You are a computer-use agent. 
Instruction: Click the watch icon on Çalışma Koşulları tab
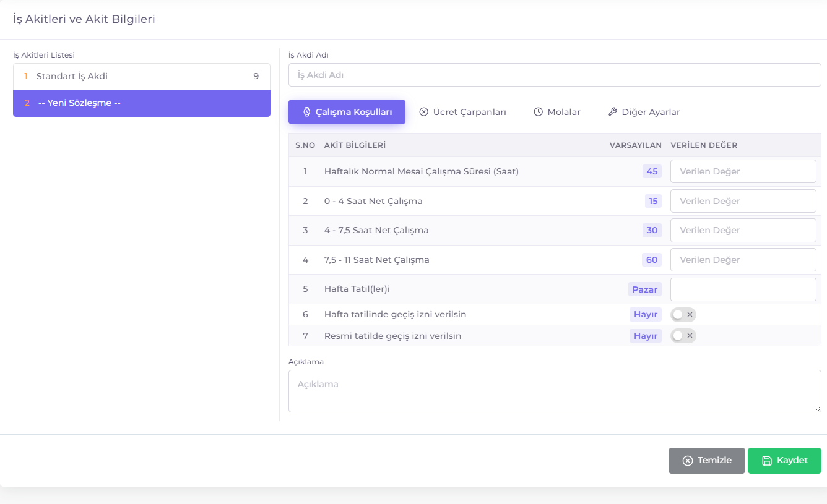click(306, 112)
